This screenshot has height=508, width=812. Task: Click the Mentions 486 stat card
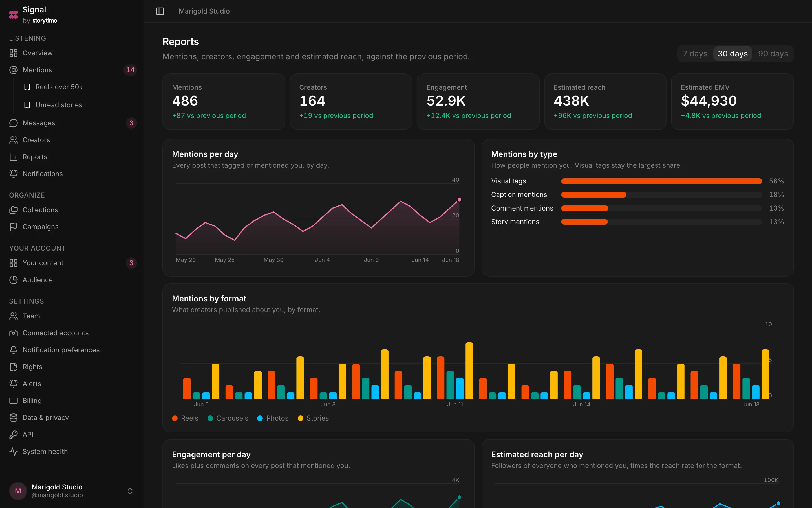(x=224, y=102)
